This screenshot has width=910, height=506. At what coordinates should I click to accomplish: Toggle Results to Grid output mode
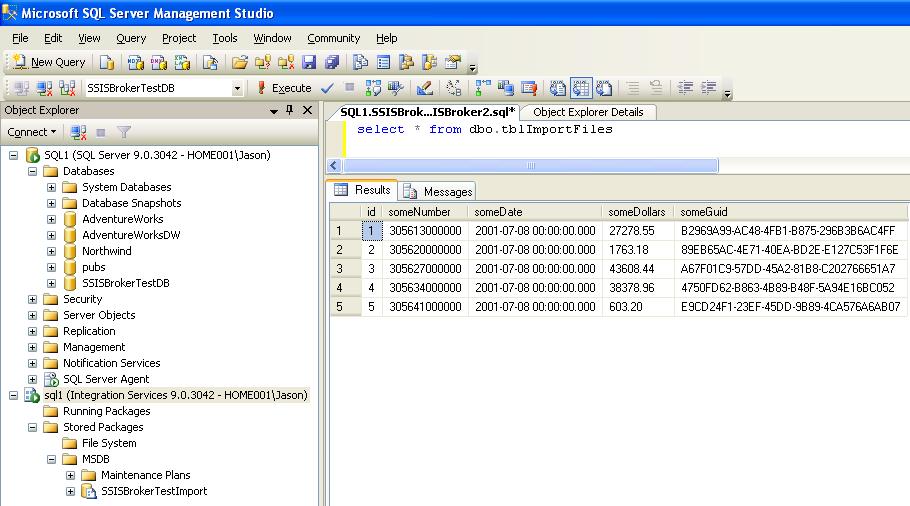click(x=581, y=88)
